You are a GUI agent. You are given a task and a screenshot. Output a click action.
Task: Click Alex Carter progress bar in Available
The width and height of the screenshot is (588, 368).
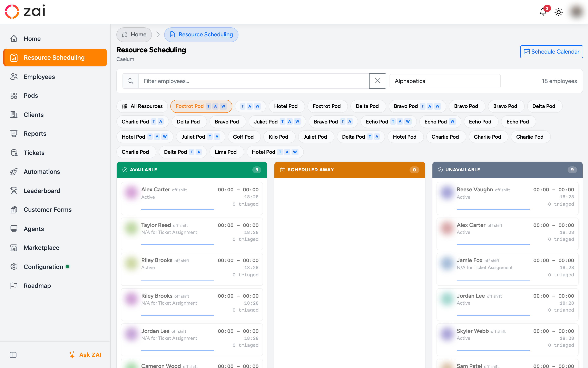(178, 209)
